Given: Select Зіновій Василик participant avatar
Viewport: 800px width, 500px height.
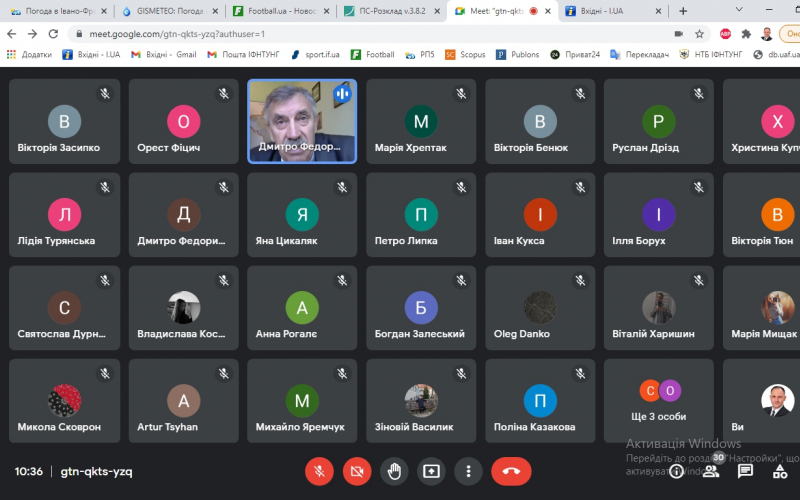Looking at the screenshot, I should (421, 401).
